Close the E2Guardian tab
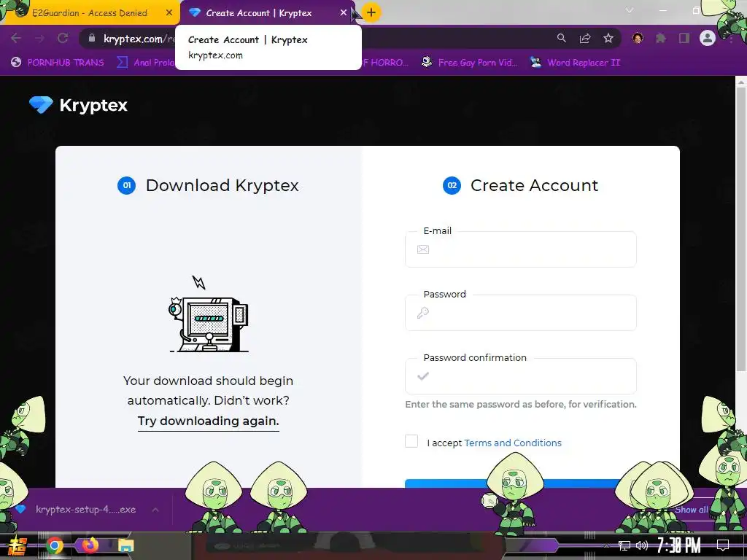 tap(169, 13)
